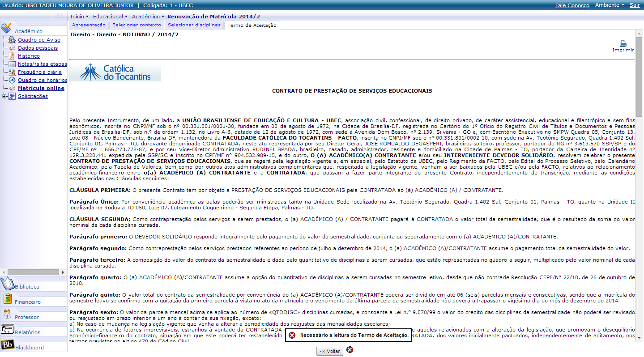The image size is (644, 357).
Task: Click the contract title CONTRATO DE PRESTAÇÃO heading
Action: click(x=352, y=91)
